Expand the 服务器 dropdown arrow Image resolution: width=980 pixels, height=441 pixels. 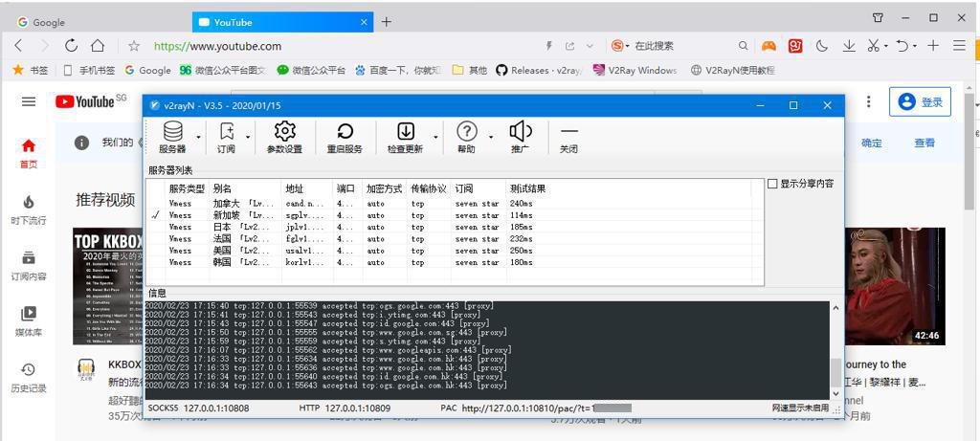199,137
